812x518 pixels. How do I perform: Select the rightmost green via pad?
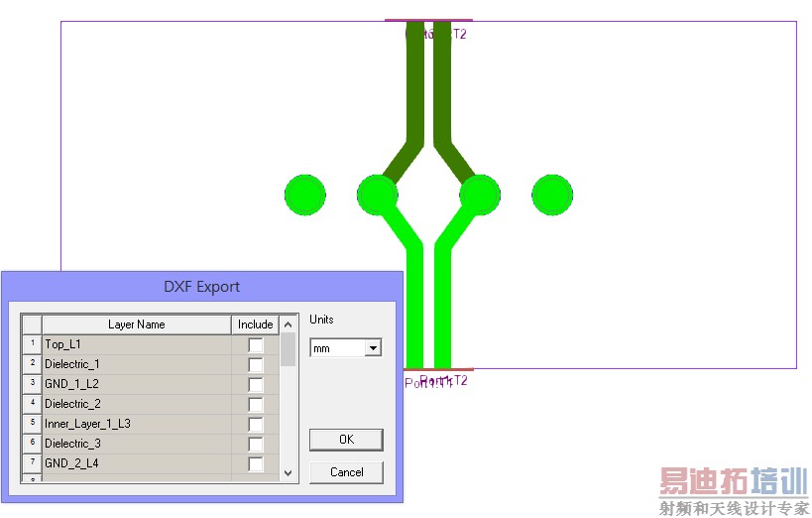pos(552,194)
